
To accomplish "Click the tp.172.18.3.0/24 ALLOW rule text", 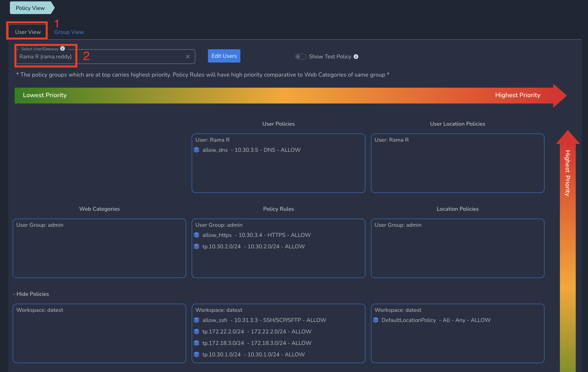I will point(257,343).
